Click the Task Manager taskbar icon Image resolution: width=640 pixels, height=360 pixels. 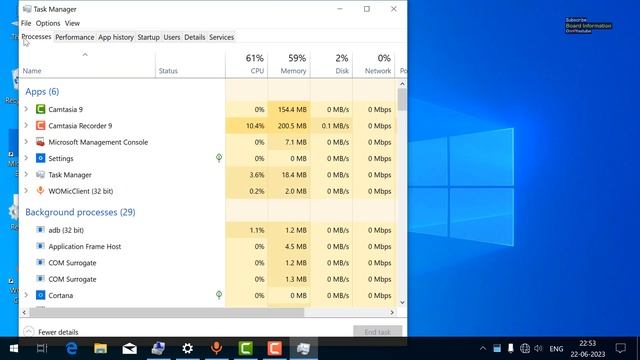[x=303, y=348]
